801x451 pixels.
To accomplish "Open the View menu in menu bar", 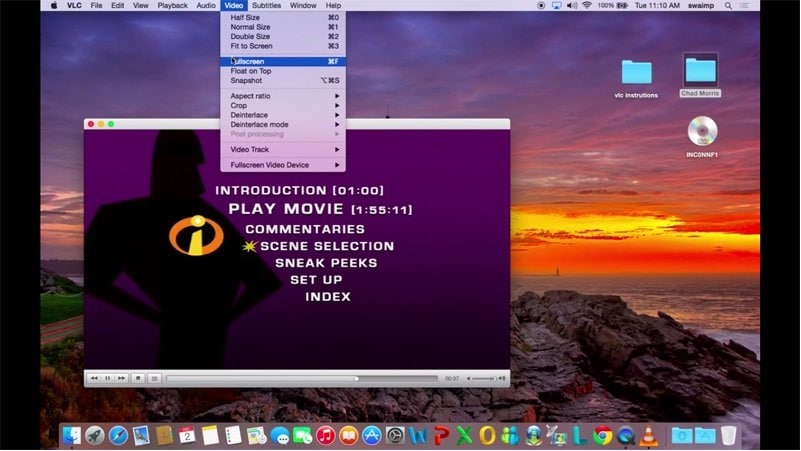I will coord(140,6).
